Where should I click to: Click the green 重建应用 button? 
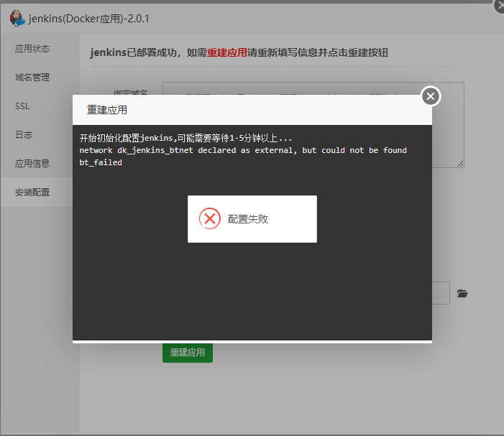(x=188, y=353)
